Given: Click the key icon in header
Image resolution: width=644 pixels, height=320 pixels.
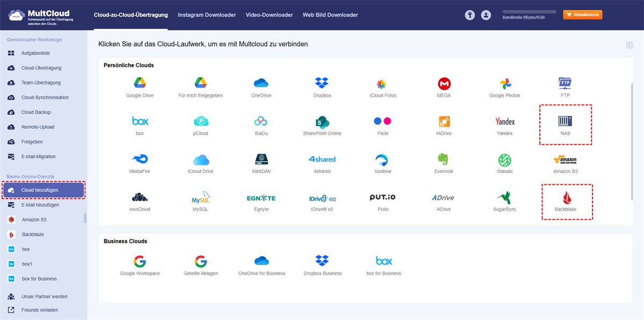Looking at the screenshot, I should click(x=470, y=16).
